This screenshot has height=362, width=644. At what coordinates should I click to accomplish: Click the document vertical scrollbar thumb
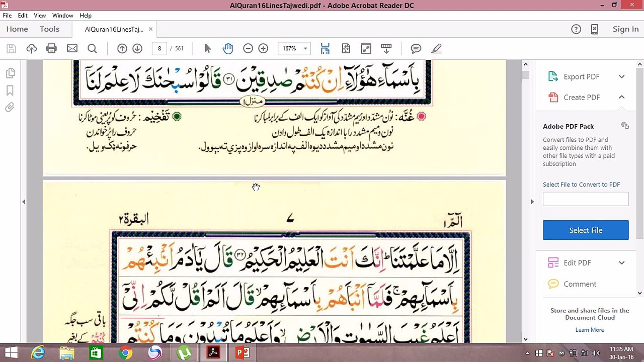[x=526, y=75]
